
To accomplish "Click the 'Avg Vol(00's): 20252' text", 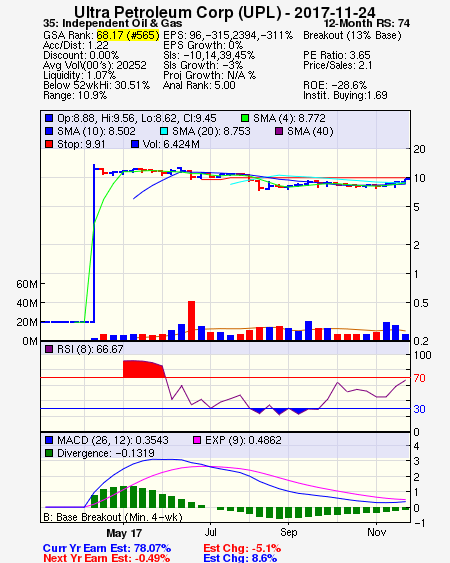I will tap(95, 65).
